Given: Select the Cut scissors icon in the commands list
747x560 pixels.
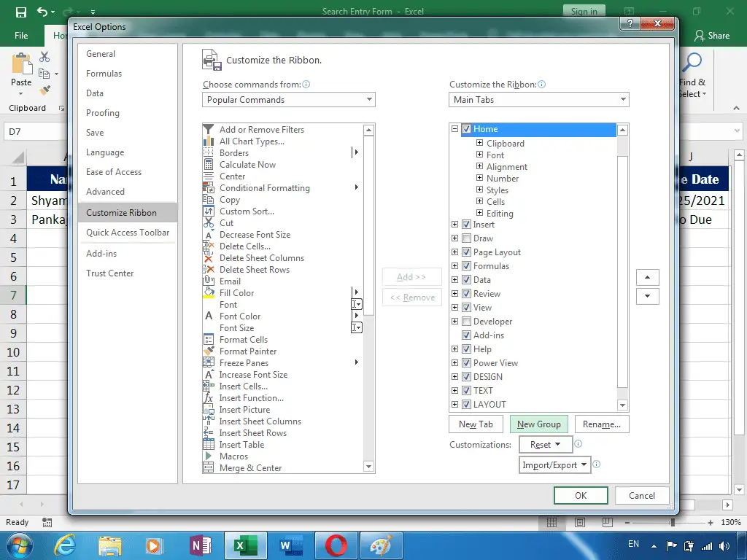Looking at the screenshot, I should coord(208,223).
